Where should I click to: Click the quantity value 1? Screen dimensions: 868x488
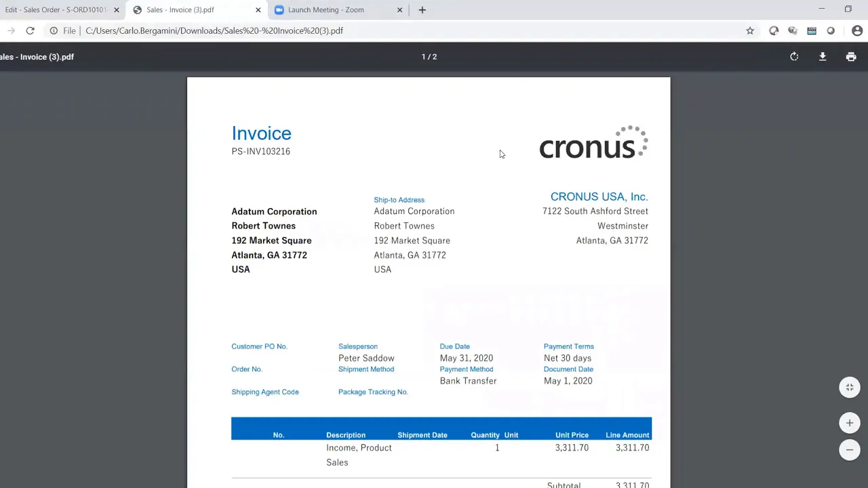tap(497, 448)
